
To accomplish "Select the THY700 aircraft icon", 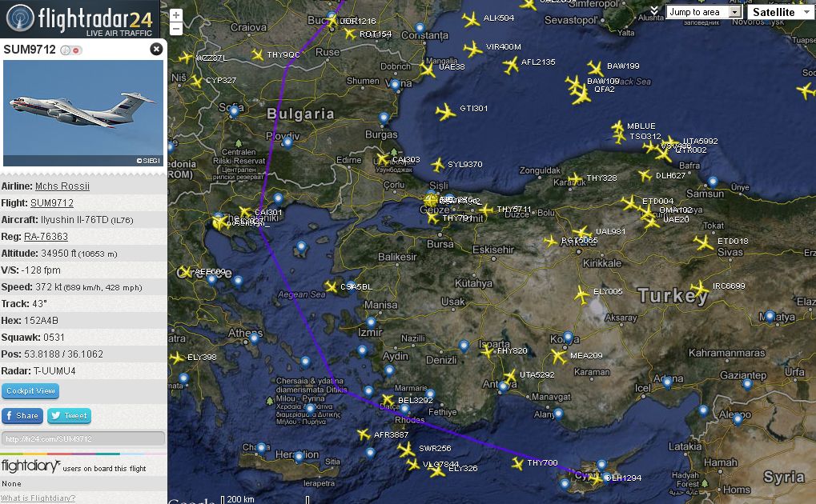I will (x=517, y=463).
